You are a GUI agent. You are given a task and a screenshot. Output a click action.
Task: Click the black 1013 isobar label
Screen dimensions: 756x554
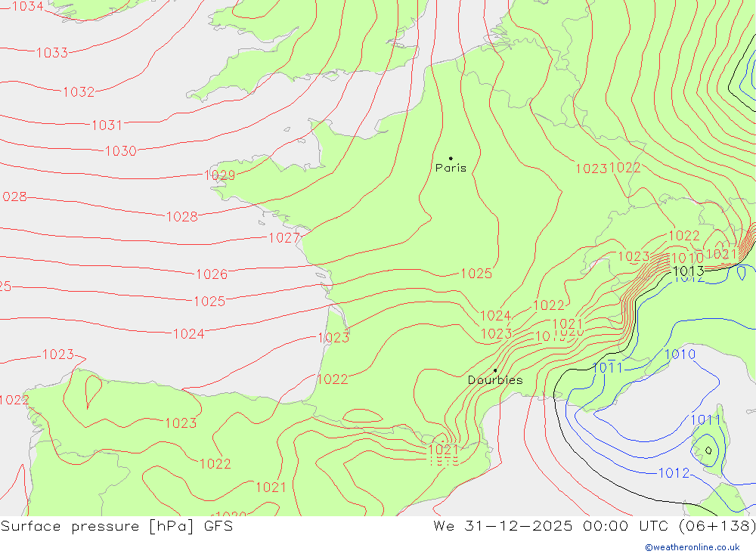(689, 271)
